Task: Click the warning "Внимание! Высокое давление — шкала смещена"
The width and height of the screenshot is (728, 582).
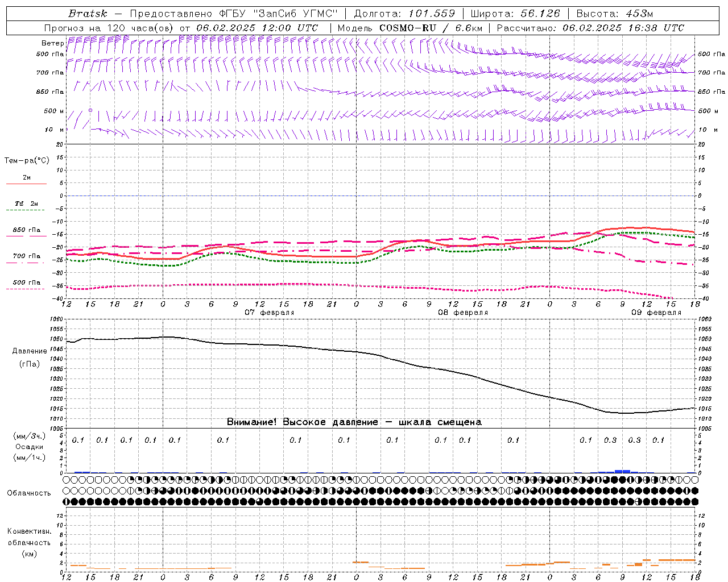Action: point(354,422)
